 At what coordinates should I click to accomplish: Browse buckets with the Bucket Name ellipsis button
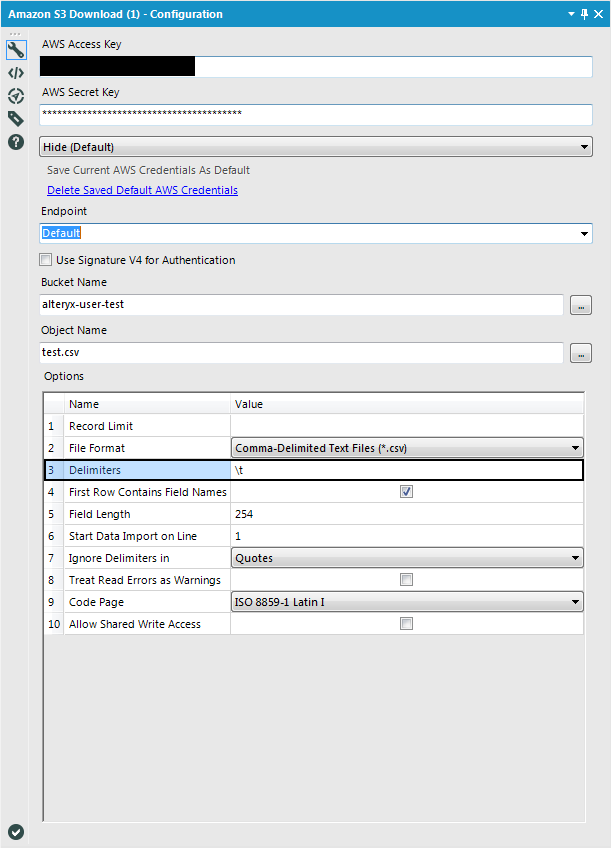click(581, 305)
